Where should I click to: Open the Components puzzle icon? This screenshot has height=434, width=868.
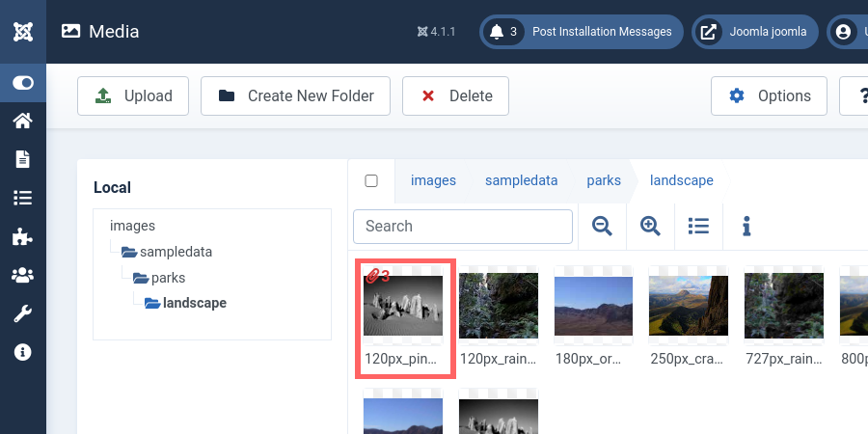pyautogui.click(x=23, y=236)
